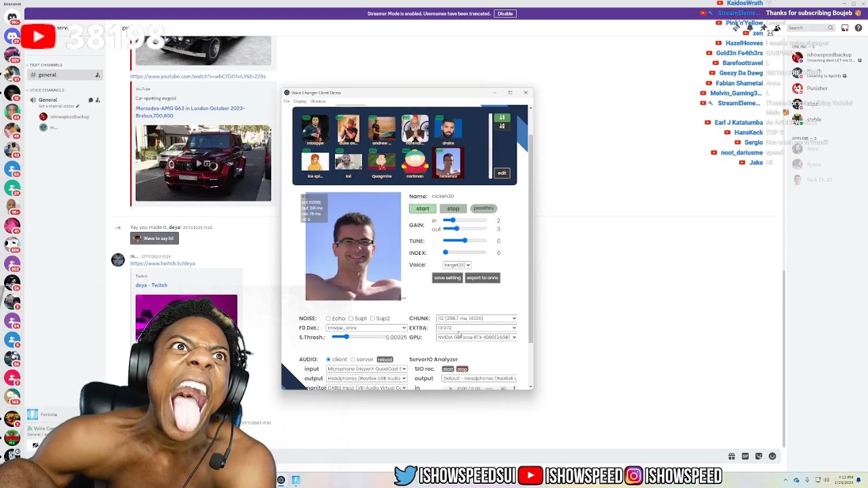This screenshot has width=868, height=488.
Task: Select the nickeh30 voice model
Action: (x=448, y=163)
